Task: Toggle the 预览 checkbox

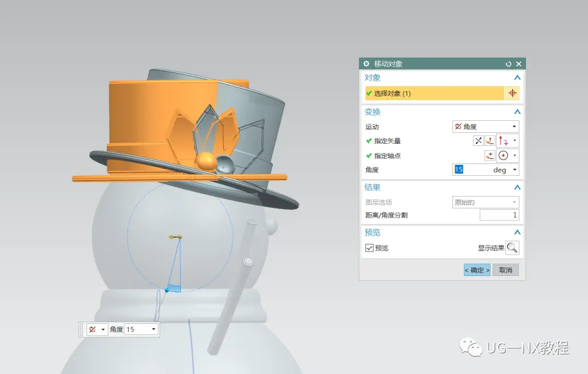Action: click(x=369, y=248)
